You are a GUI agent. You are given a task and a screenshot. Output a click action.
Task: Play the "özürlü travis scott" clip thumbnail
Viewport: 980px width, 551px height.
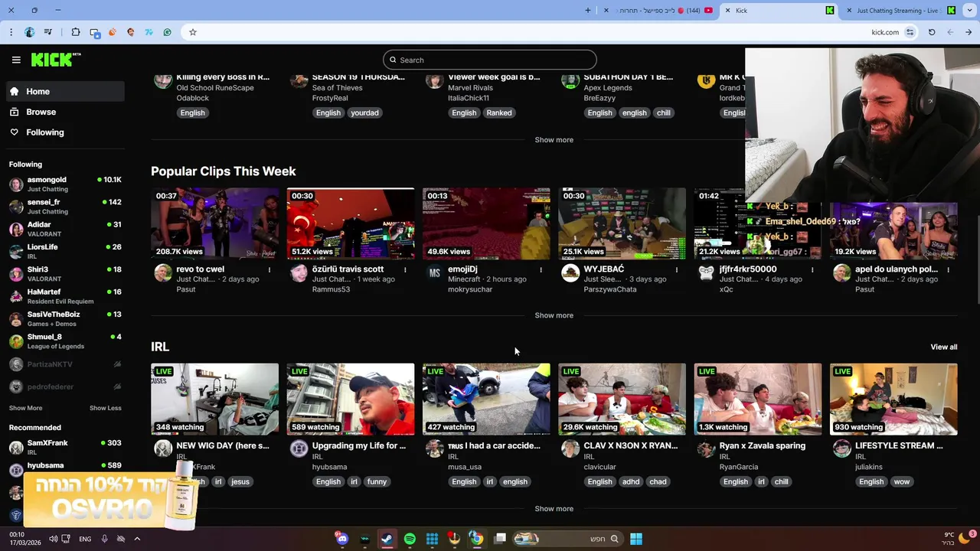pyautogui.click(x=351, y=223)
